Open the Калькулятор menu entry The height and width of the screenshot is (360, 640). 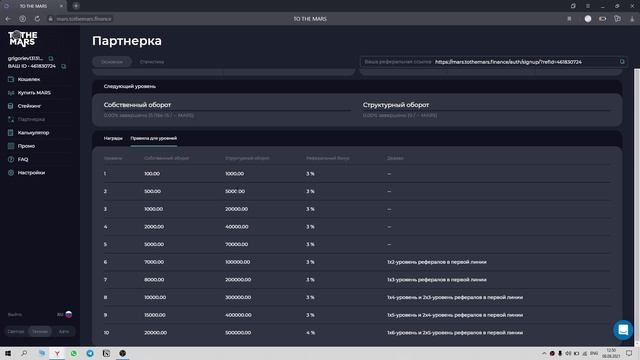tap(33, 133)
